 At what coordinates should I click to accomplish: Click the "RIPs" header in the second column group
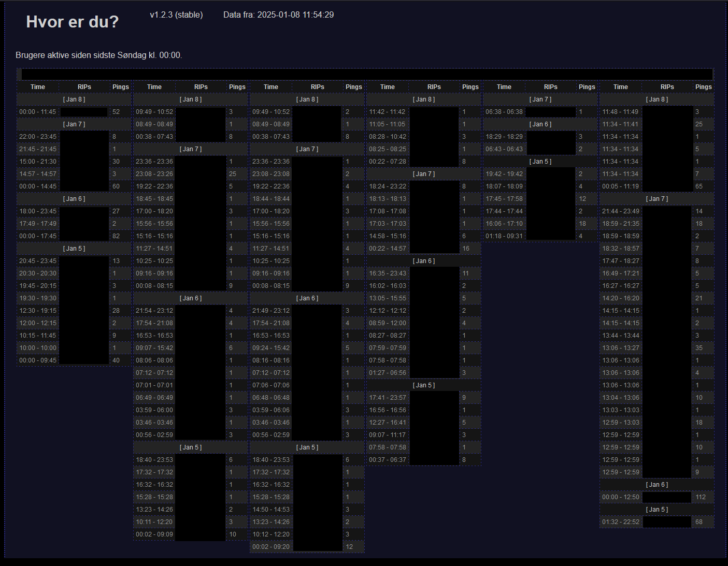pyautogui.click(x=201, y=86)
